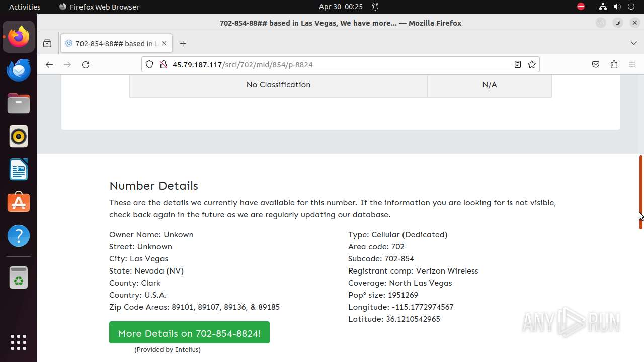
Task: Go back to previous page
Action: [49, 65]
